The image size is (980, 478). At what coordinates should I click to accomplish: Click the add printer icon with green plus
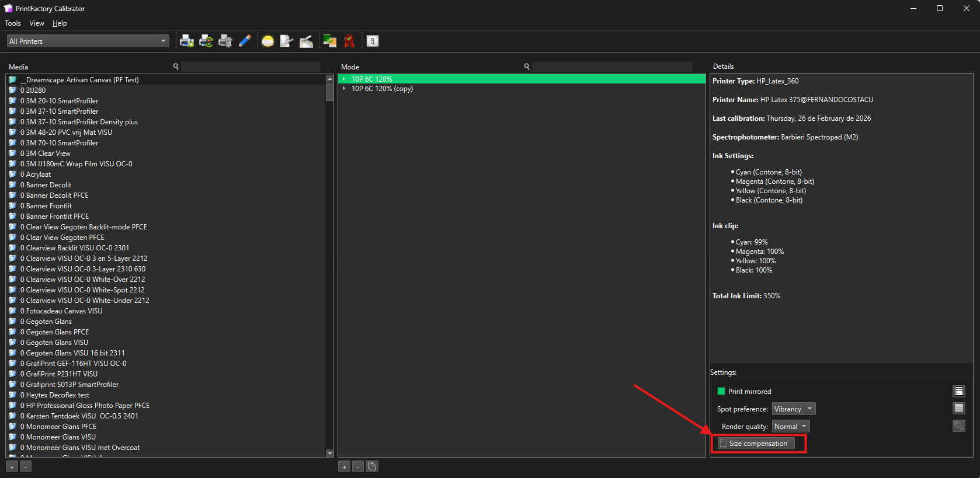tap(187, 41)
